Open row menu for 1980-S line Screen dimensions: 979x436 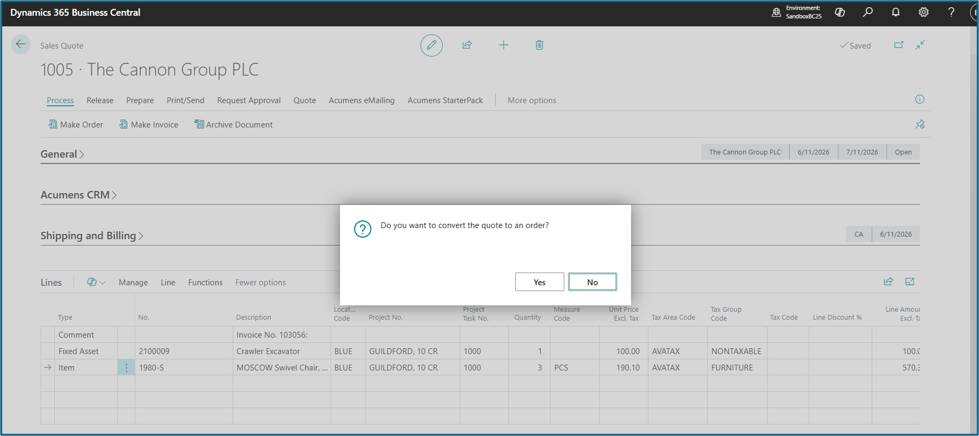tap(126, 368)
